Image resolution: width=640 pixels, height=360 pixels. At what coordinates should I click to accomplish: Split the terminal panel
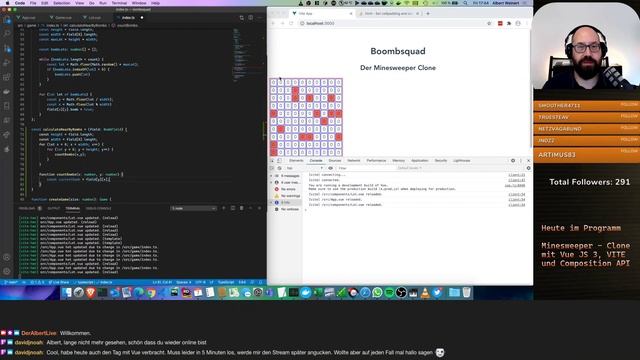coord(233,208)
